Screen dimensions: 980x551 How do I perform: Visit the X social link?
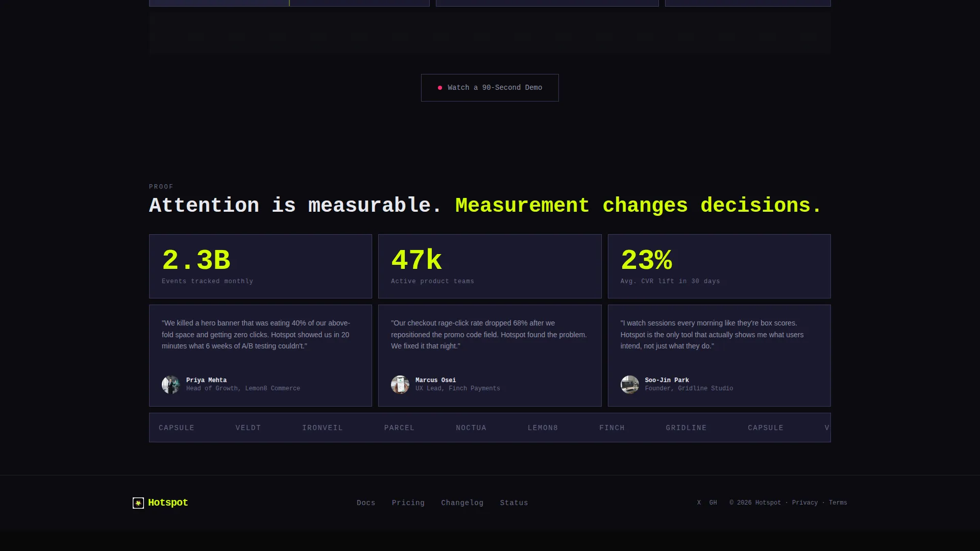click(x=699, y=503)
